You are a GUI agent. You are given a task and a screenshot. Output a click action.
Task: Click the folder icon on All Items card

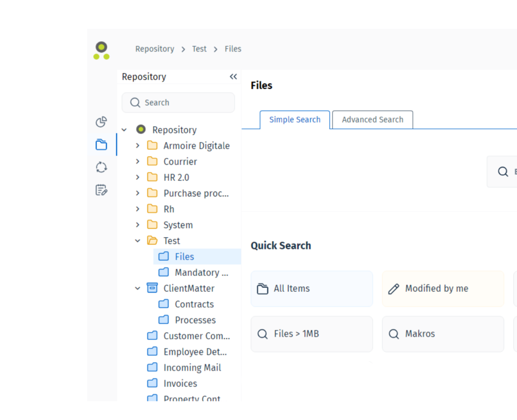pos(263,288)
